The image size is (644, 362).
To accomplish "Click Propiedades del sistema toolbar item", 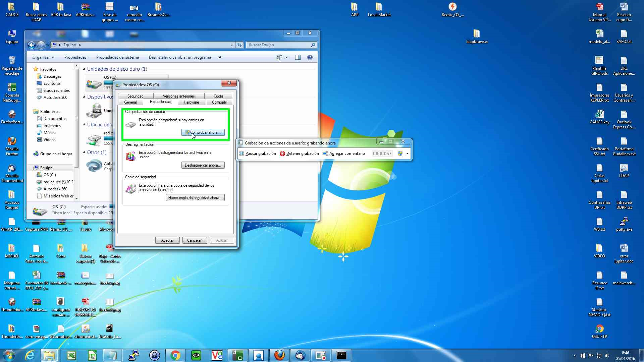I will pyautogui.click(x=117, y=57).
